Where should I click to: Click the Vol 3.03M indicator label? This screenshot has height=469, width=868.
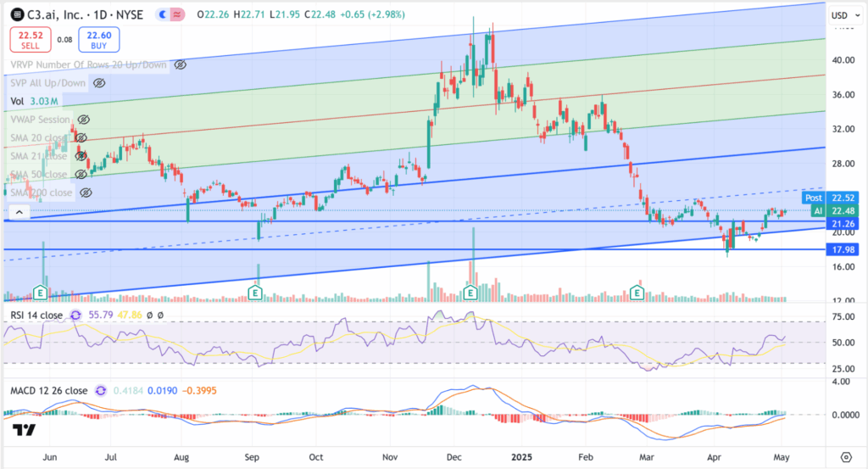click(34, 101)
